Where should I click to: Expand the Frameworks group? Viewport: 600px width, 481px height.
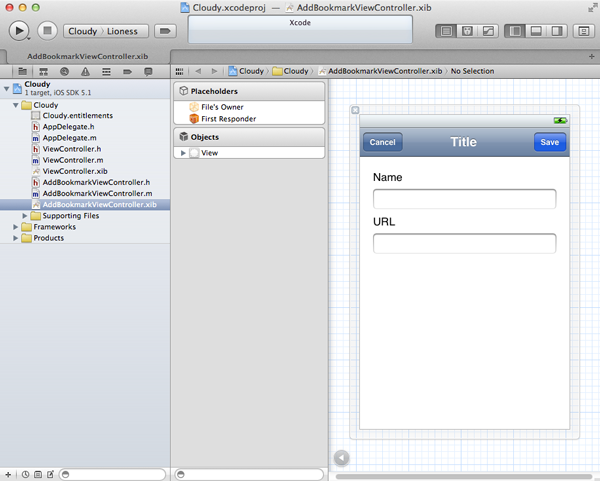[x=15, y=227]
